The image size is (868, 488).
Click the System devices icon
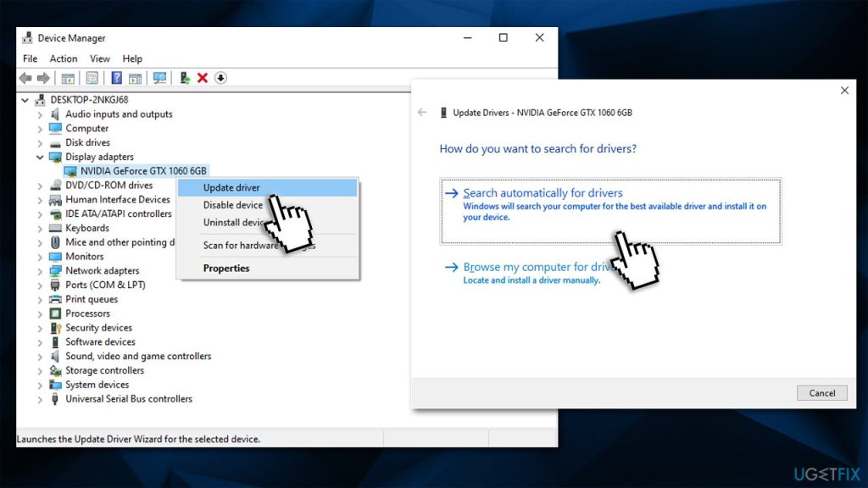tap(55, 385)
